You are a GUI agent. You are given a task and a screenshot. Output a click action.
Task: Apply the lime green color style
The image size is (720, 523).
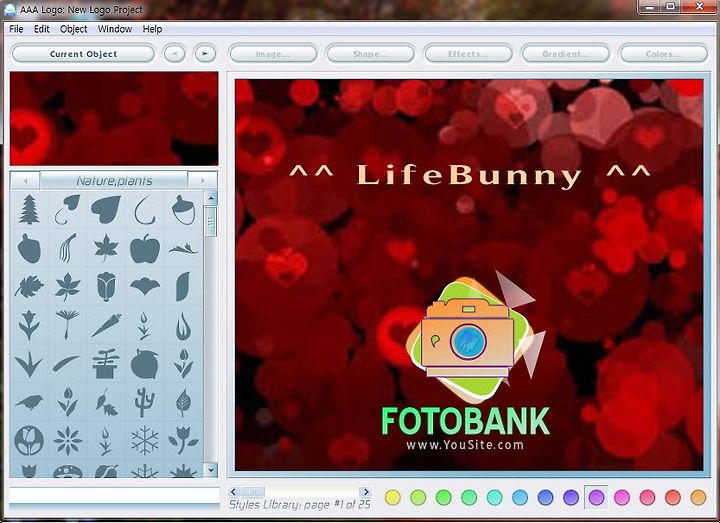pyautogui.click(x=418, y=497)
